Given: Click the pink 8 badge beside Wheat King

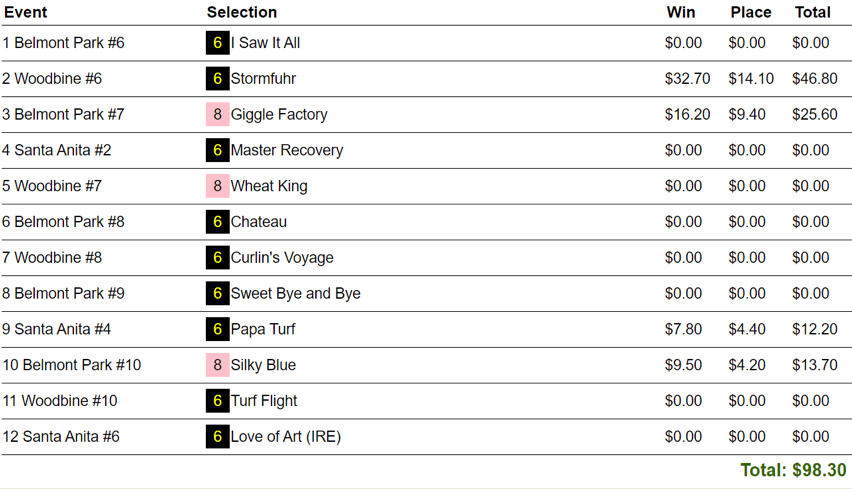Looking at the screenshot, I should coord(217,186).
